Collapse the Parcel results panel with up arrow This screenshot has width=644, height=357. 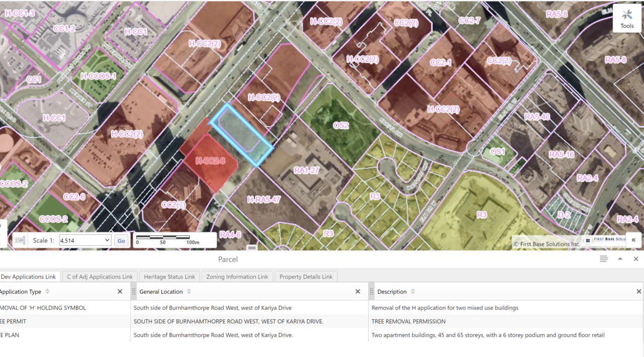point(620,259)
